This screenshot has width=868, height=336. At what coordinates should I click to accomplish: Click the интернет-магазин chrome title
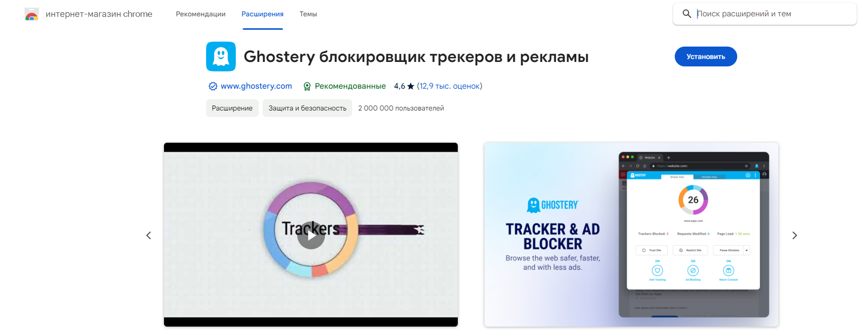[99, 14]
